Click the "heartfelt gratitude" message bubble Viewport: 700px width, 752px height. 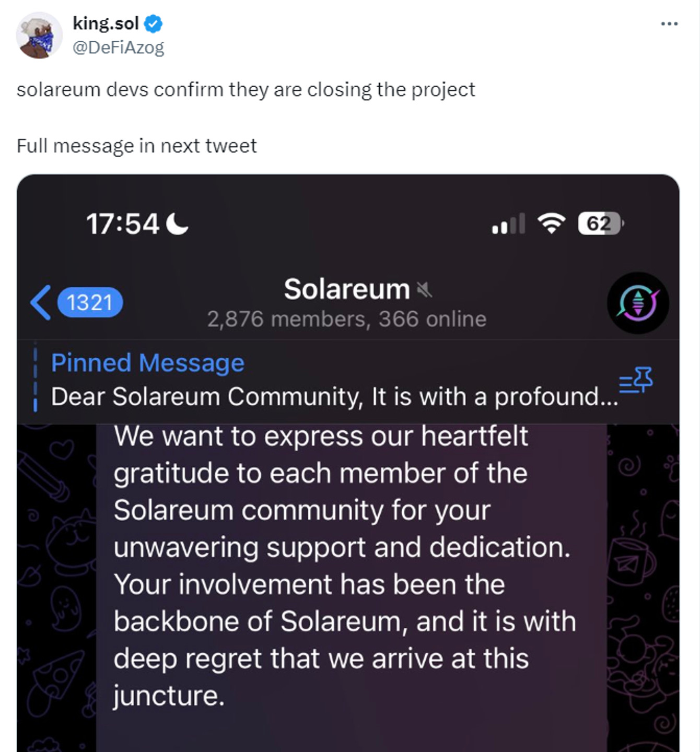pyautogui.click(x=345, y=566)
